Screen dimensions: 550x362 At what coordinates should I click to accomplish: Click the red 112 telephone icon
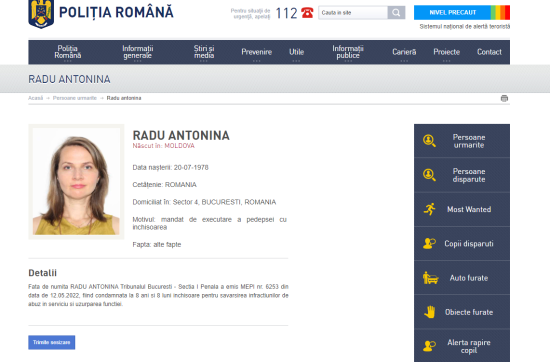click(x=307, y=13)
